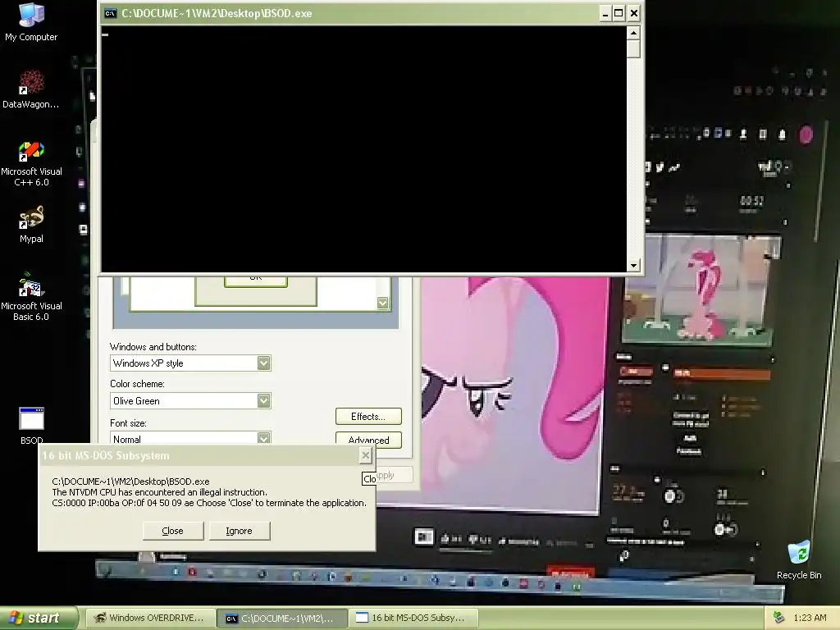This screenshot has height=630, width=840.
Task: Click the taskbar clock showing 1:23 AM
Action: coord(810,618)
